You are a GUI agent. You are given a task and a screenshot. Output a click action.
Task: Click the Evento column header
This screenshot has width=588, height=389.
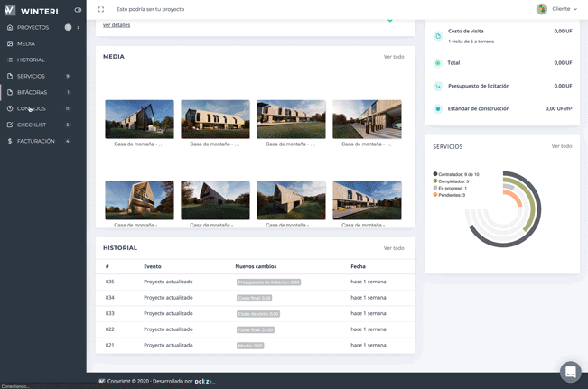pos(153,266)
